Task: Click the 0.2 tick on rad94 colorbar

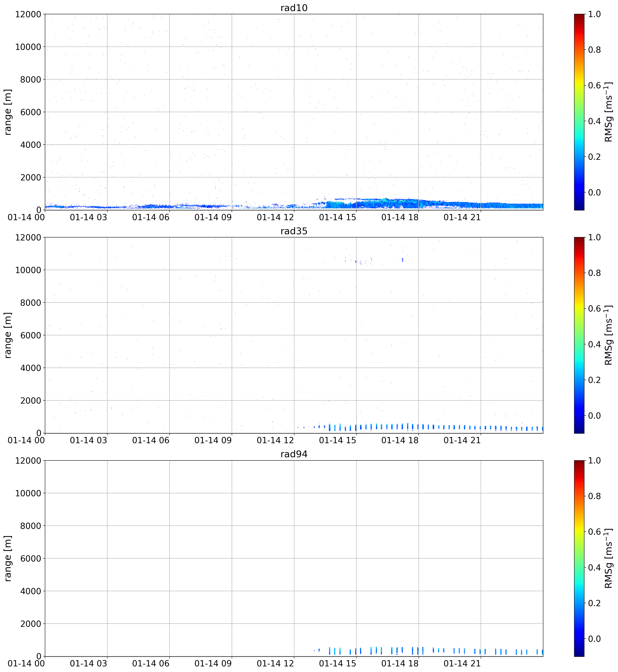Action: click(595, 603)
